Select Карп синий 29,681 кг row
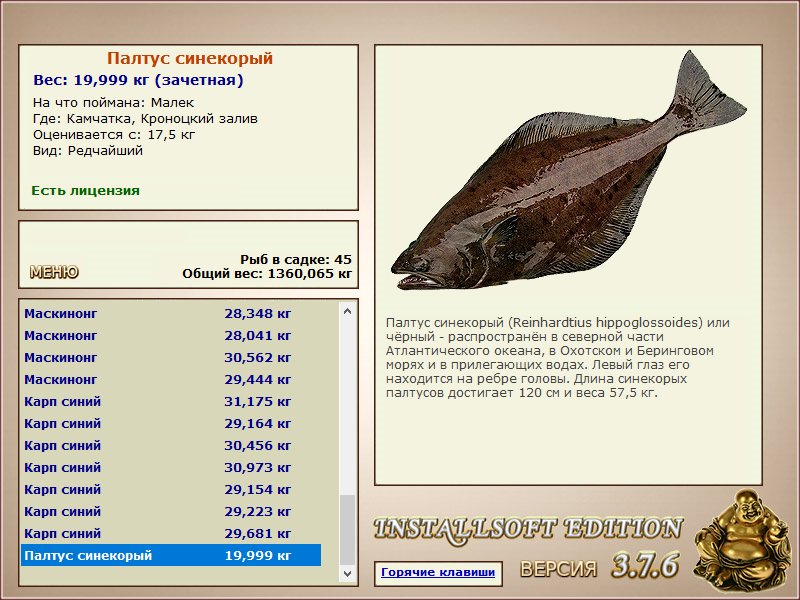800x600 pixels. click(171, 533)
